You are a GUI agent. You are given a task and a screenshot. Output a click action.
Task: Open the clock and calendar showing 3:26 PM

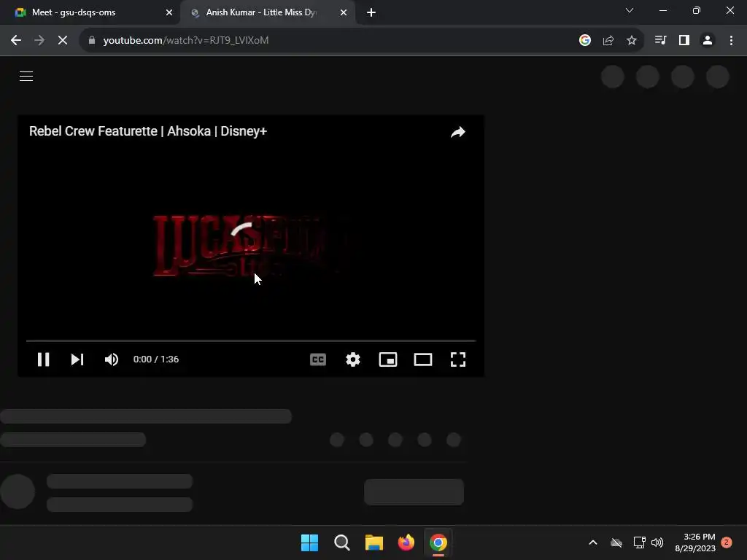[695, 542]
